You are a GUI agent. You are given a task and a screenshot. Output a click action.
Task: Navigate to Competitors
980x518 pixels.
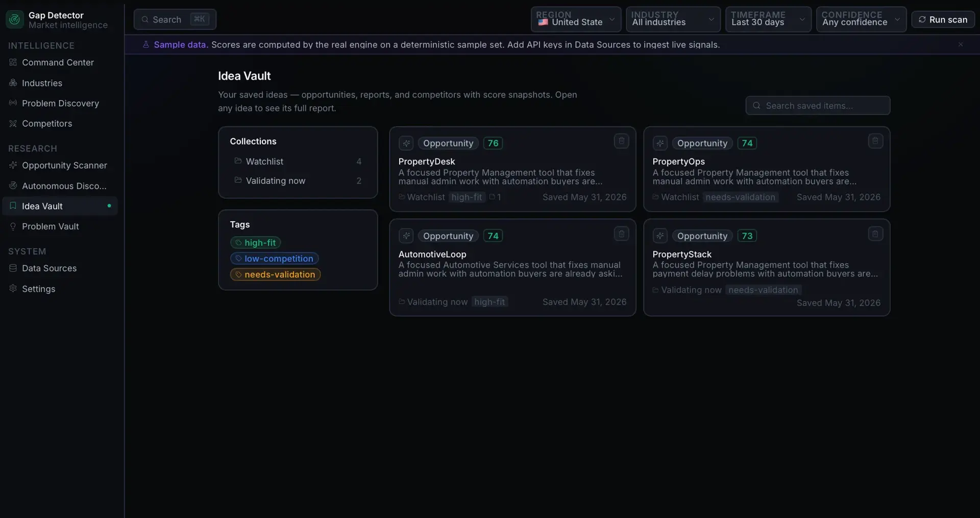coord(60,124)
